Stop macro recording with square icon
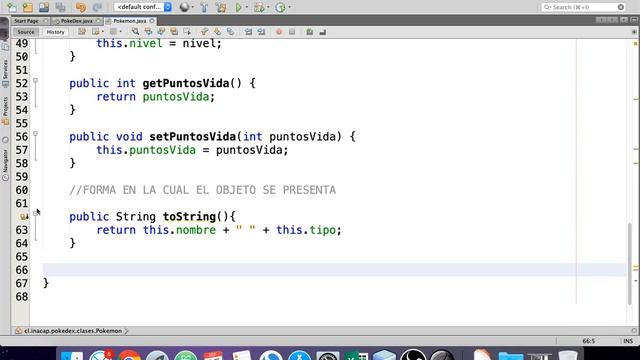Viewport: 640px width, 360px height. tap(292, 32)
